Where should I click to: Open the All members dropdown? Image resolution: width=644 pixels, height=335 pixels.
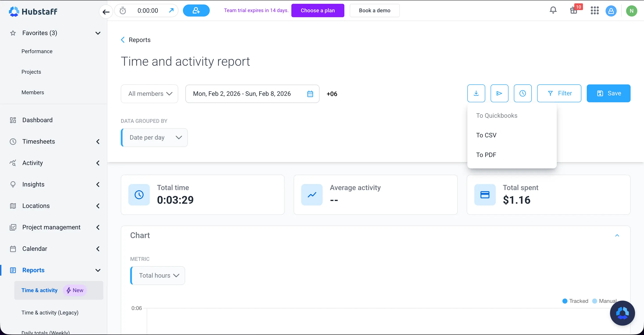tap(150, 94)
